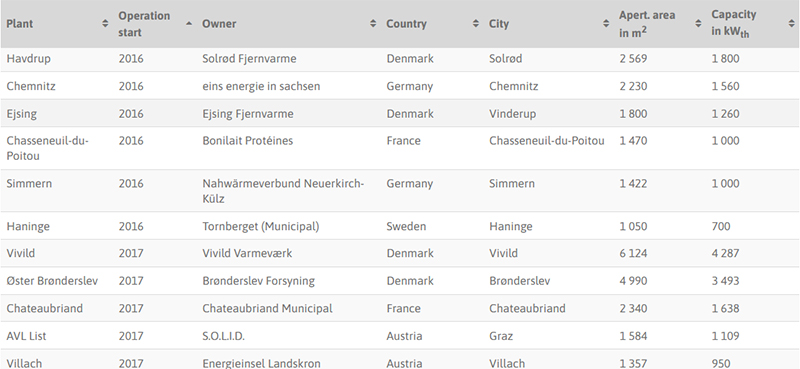Image resolution: width=800 pixels, height=369 pixels.
Task: Select Nahwärmeverbund Neuerkirch-Külz owner cell
Action: tap(283, 191)
